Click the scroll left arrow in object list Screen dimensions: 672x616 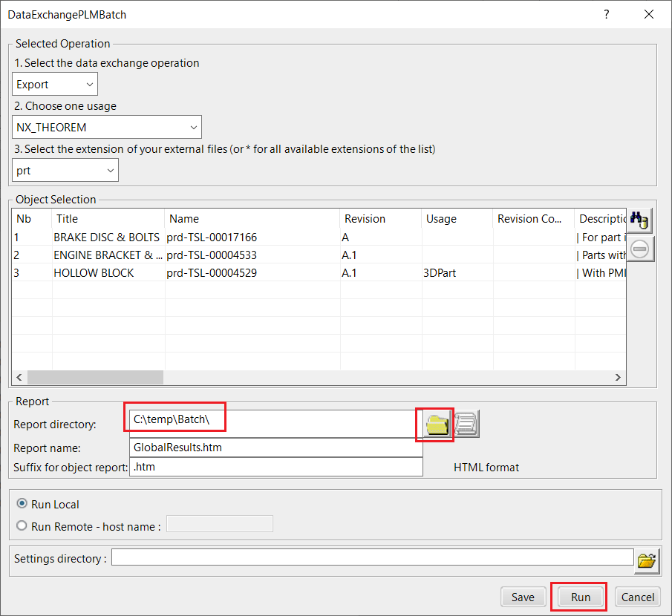click(19, 378)
